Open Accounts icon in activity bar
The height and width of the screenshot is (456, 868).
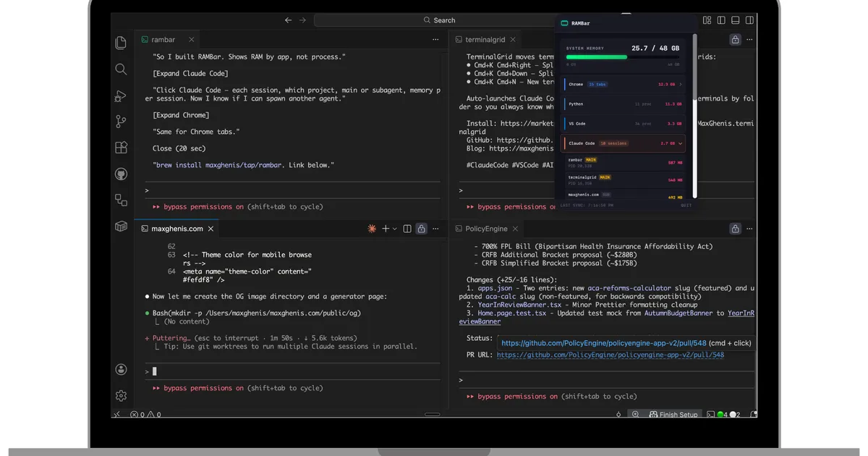[121, 369]
